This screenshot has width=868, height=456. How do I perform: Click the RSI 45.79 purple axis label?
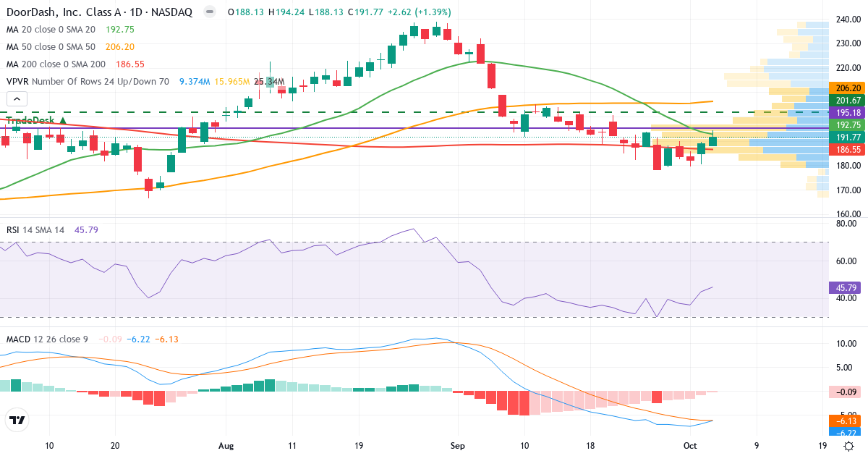coord(846,287)
